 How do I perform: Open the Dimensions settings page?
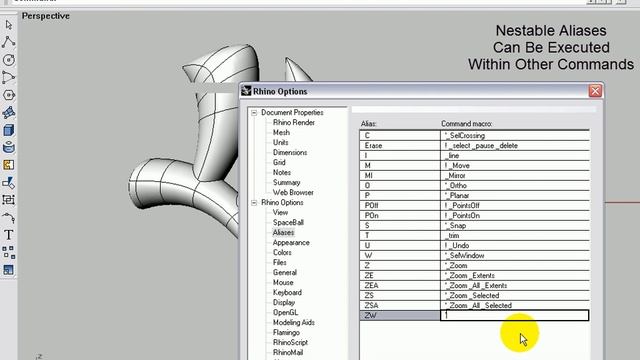point(290,153)
